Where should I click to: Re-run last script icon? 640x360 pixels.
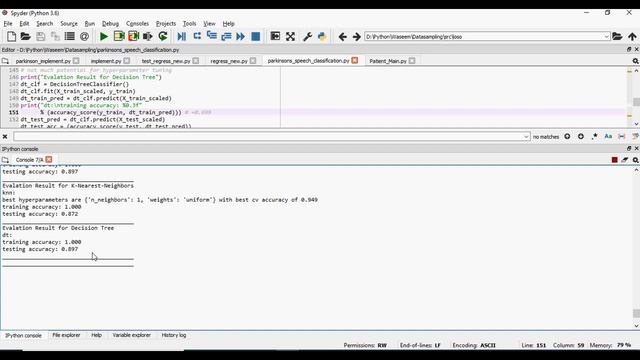tap(163, 36)
